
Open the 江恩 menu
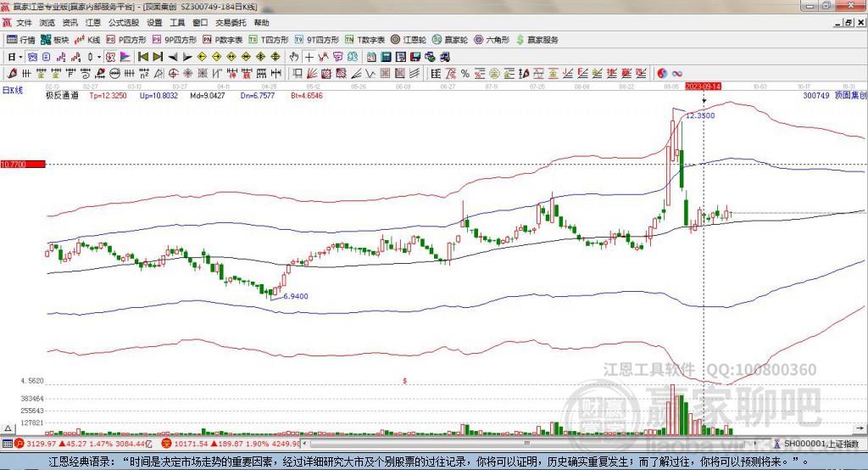pos(93,23)
